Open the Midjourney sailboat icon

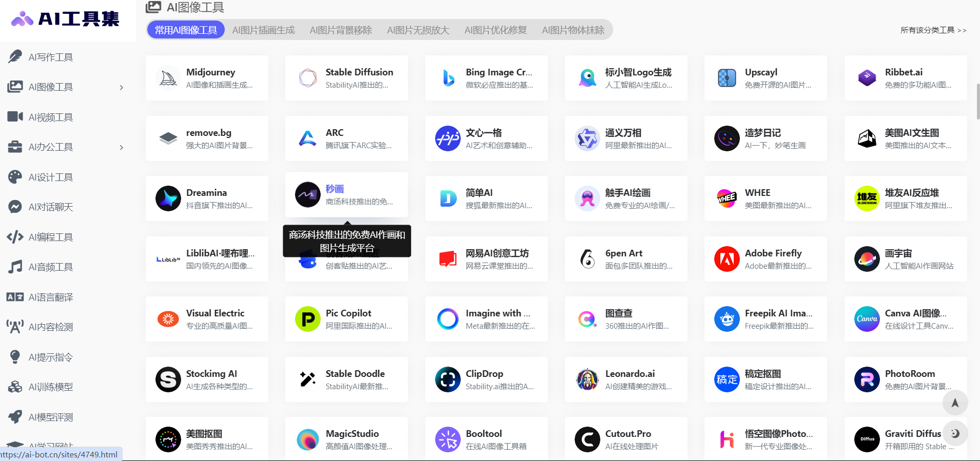pos(168,78)
